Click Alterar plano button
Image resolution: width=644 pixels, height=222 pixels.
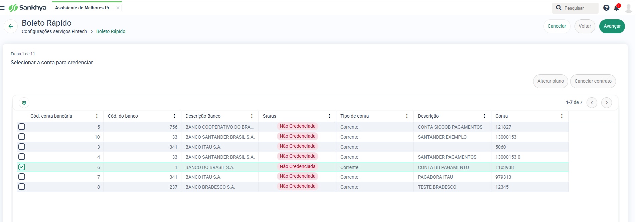click(550, 81)
